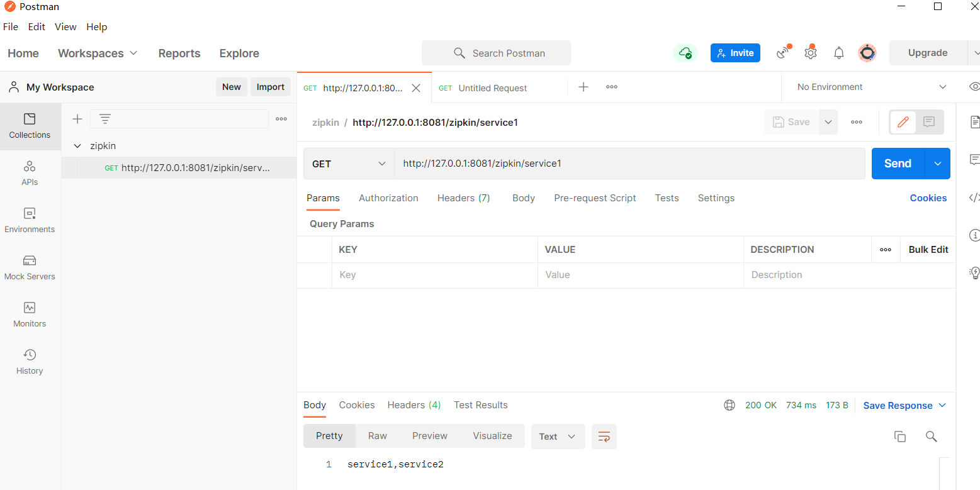Search the response with magnifier icon

pos(932,437)
